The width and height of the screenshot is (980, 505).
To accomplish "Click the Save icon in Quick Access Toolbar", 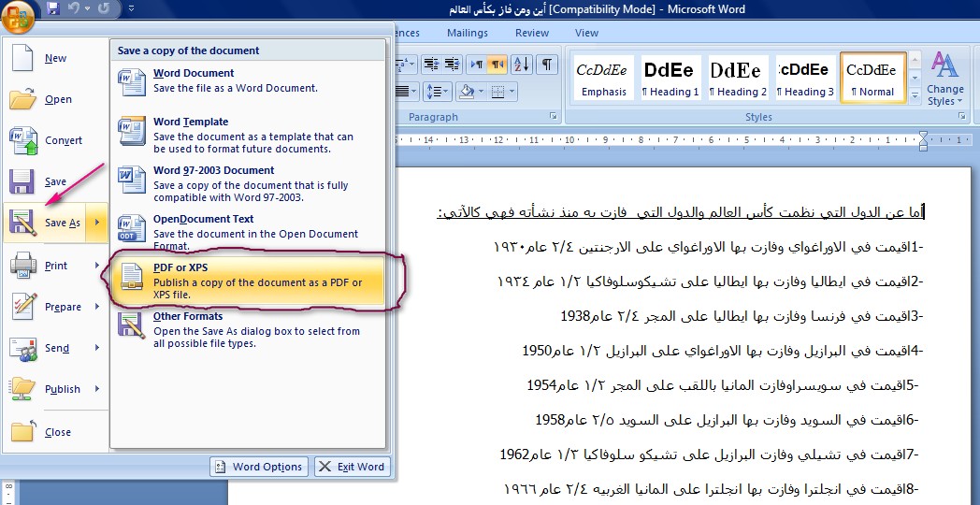I will pyautogui.click(x=53, y=8).
